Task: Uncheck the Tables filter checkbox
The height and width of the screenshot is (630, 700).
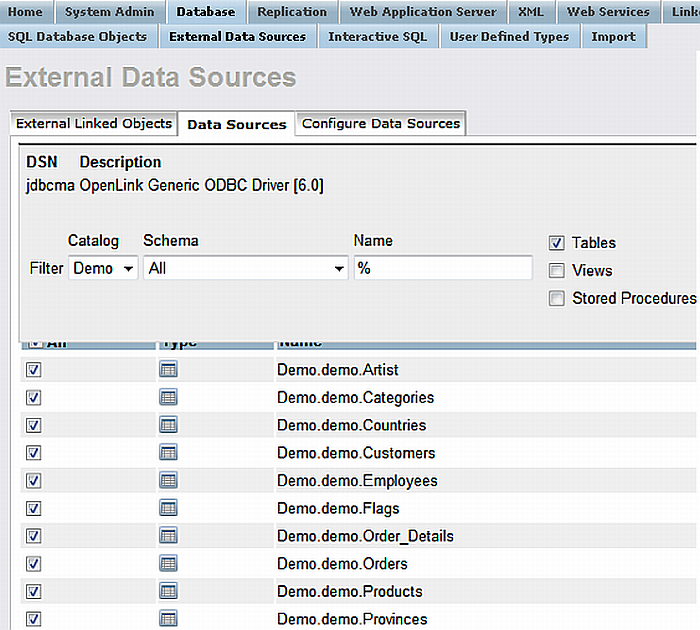Action: tap(557, 243)
